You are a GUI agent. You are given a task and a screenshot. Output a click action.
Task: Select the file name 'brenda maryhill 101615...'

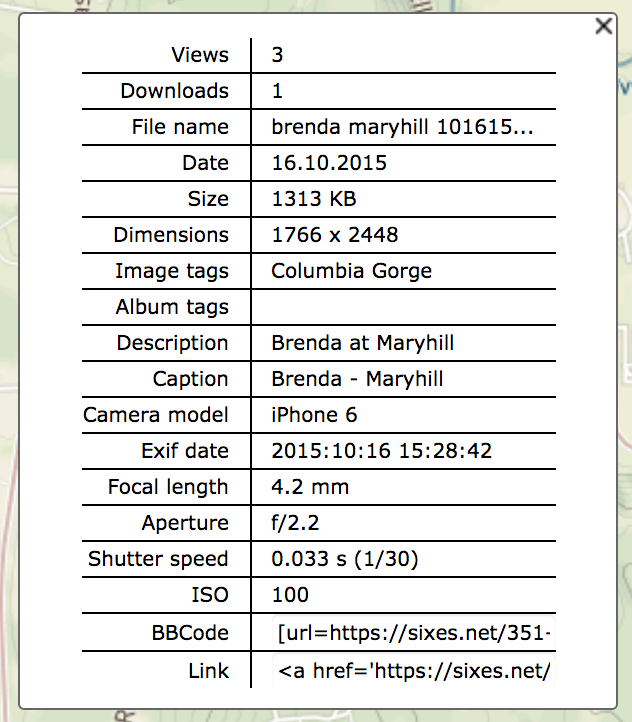coord(402,127)
